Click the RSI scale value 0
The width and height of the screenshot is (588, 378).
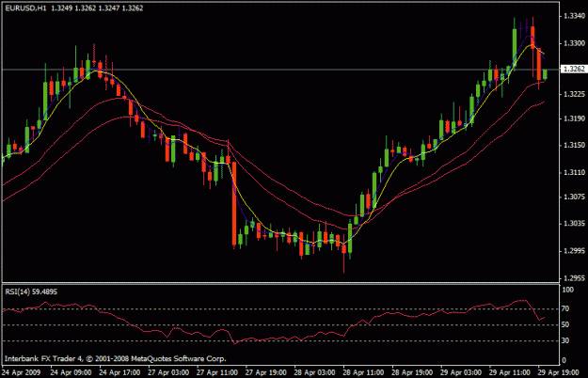pyautogui.click(x=564, y=360)
